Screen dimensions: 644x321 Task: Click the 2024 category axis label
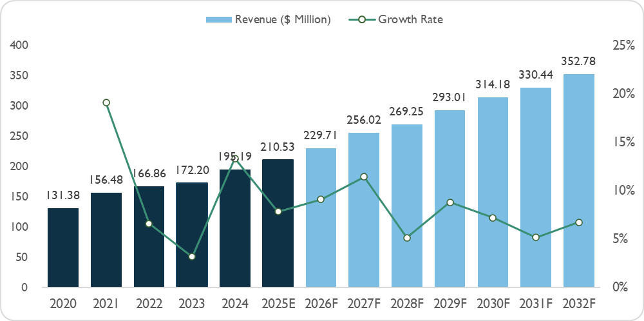(x=235, y=303)
